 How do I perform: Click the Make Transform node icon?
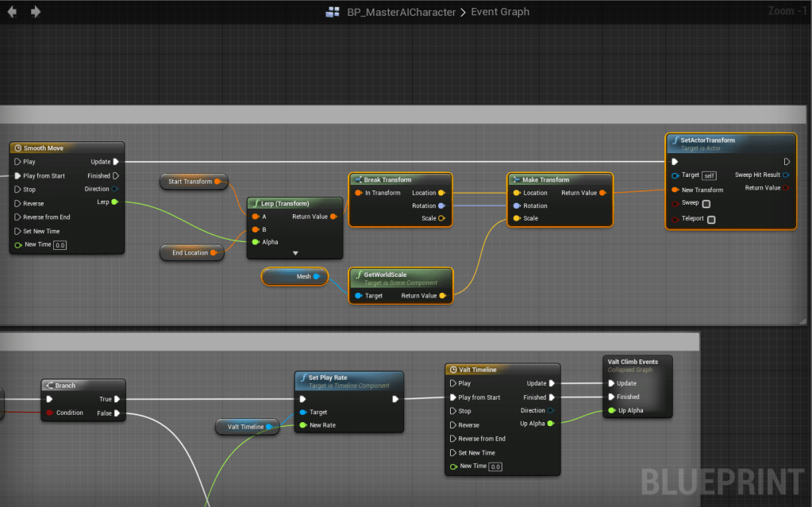coord(516,179)
